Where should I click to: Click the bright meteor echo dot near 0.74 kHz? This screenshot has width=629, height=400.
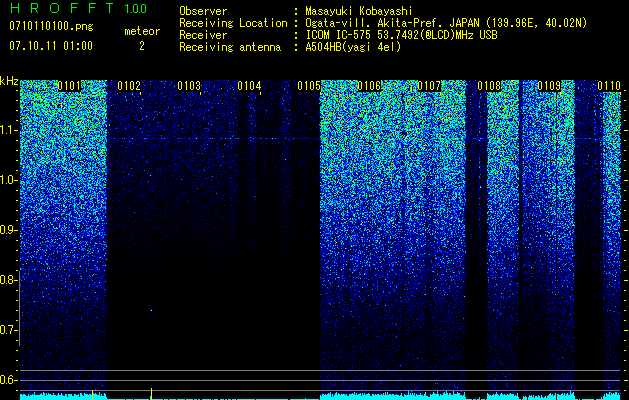point(151,310)
